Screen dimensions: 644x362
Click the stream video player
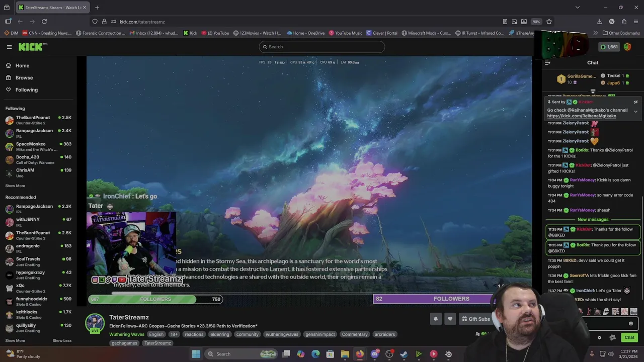pos(309,181)
